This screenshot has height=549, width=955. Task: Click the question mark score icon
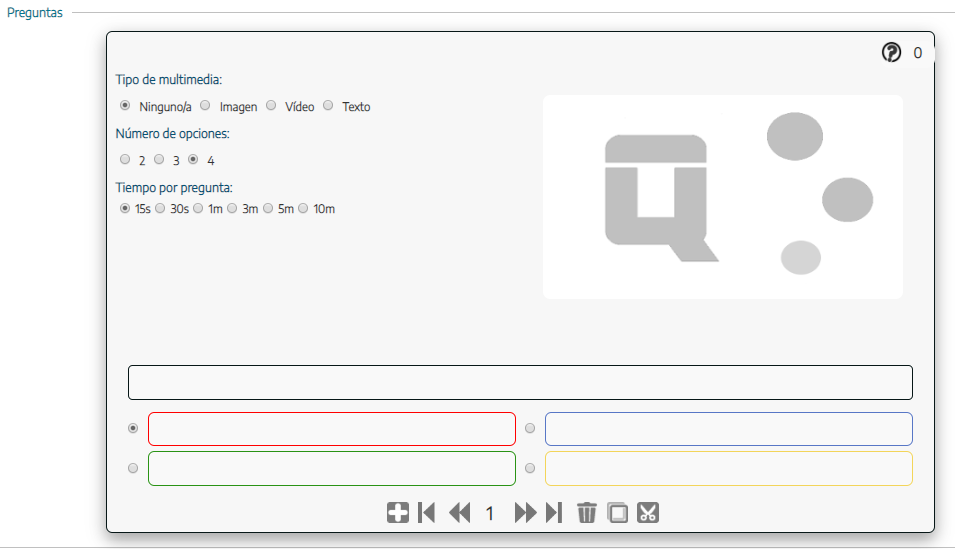click(x=891, y=53)
